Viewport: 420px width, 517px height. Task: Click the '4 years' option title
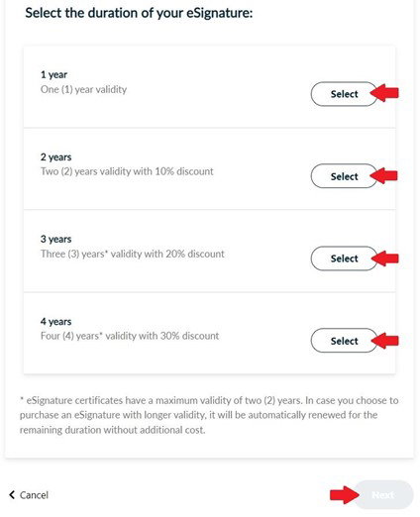[x=55, y=322]
